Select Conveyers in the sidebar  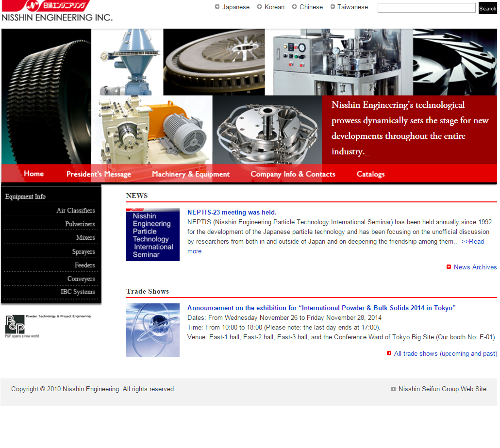(81, 279)
